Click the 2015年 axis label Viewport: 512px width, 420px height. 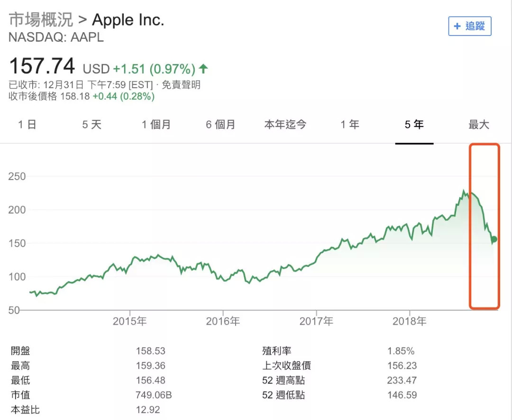129,321
